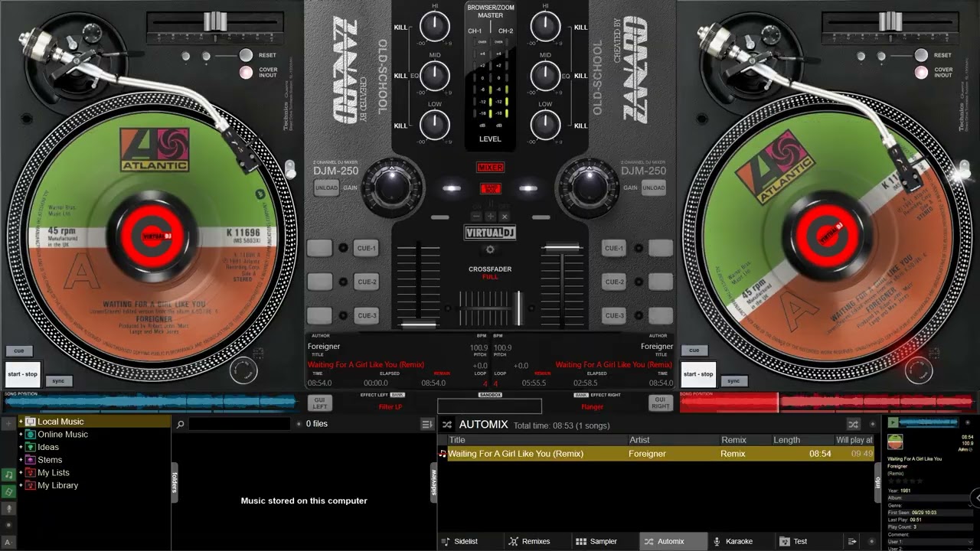The image size is (980, 551).
Task: Click the VirtualDJ logo on the mixer
Action: pos(491,233)
